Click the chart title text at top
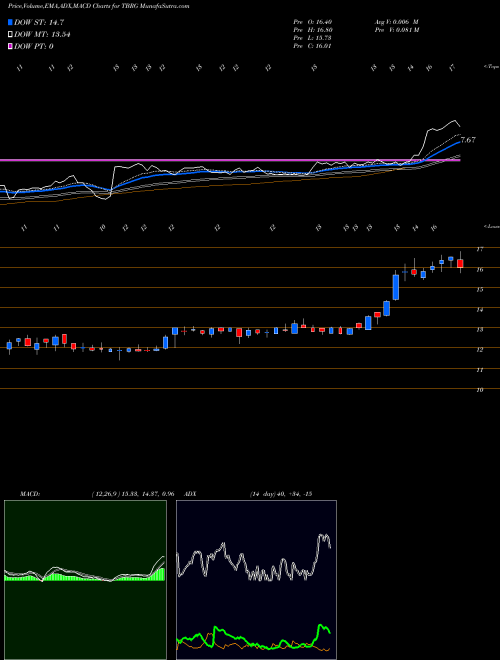This screenshot has width=500, height=660. pos(98,6)
